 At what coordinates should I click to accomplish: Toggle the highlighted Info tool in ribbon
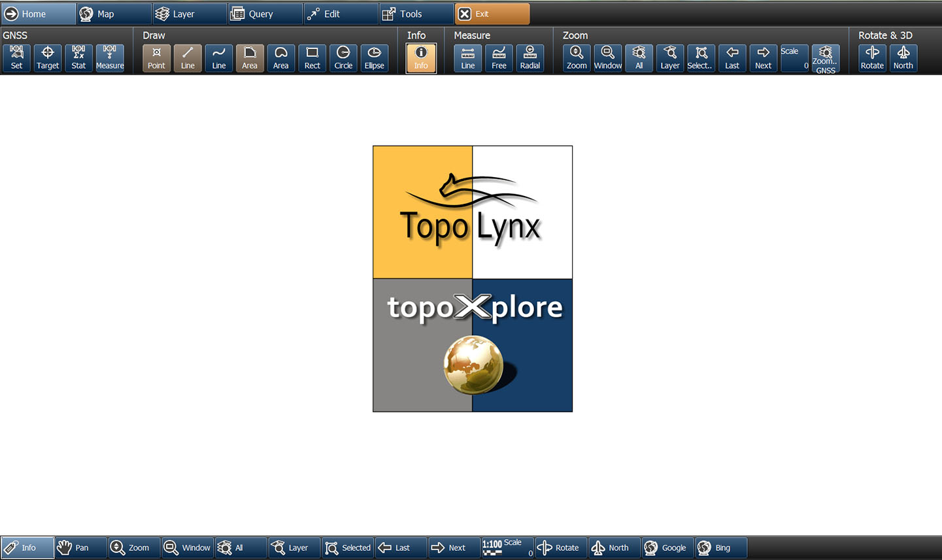[421, 58]
